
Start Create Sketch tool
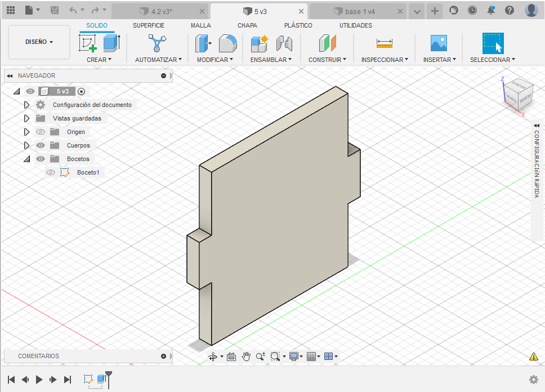click(88, 43)
